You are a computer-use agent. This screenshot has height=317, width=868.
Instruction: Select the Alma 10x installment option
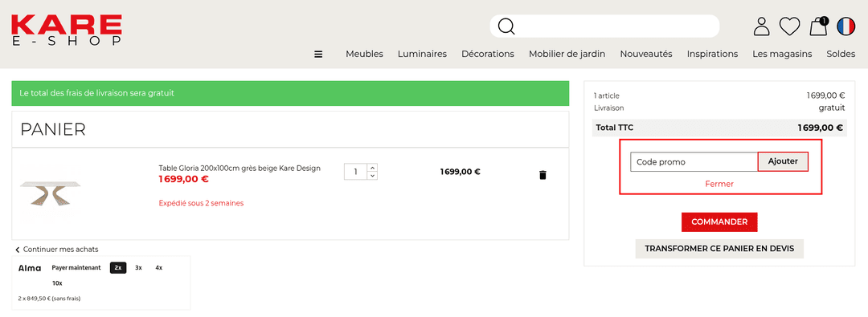(x=57, y=283)
